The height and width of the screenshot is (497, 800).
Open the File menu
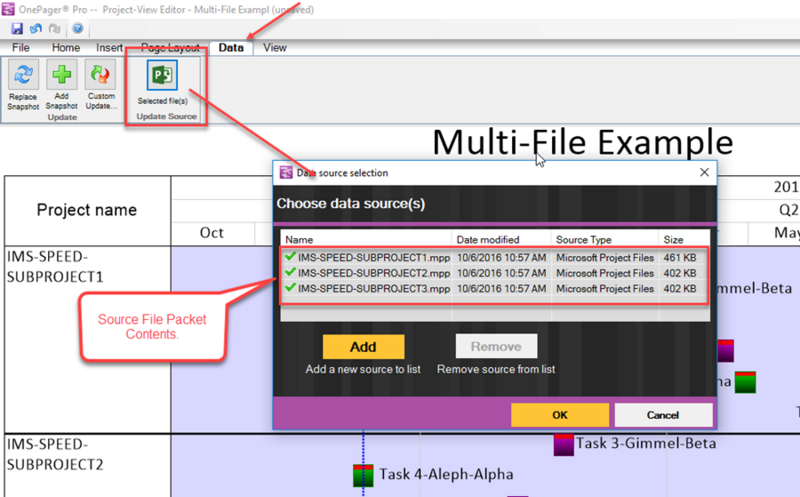(x=21, y=47)
